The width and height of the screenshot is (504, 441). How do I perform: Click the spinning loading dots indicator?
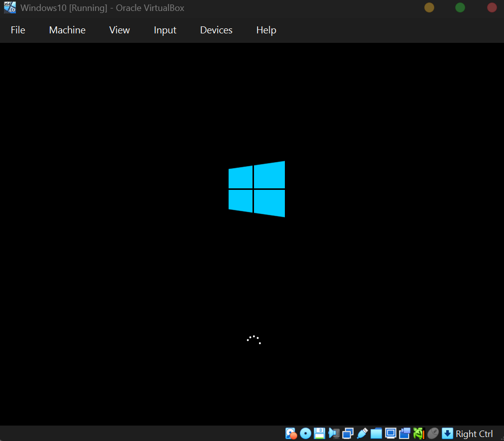coord(254,340)
